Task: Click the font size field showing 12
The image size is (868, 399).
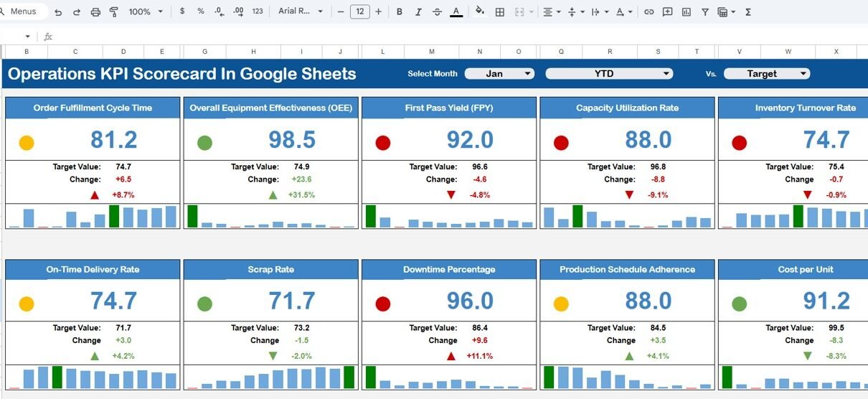Action: tap(359, 12)
